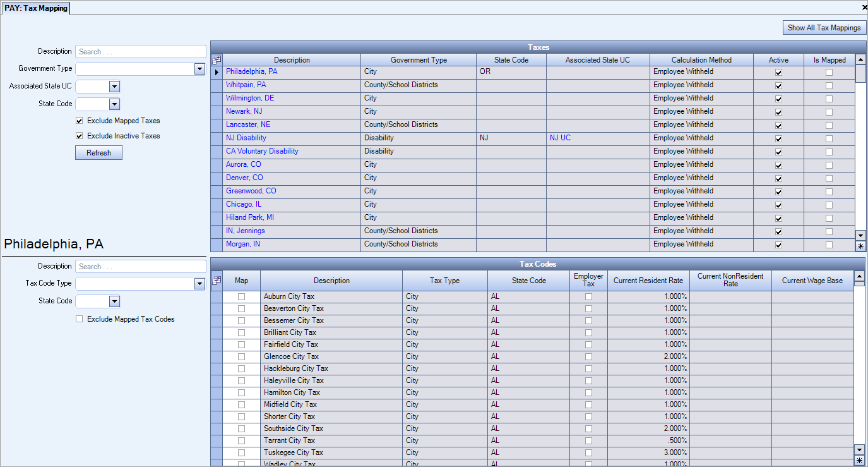The image size is (868, 467).
Task: Open the NJ Disability tax link
Action: click(x=246, y=138)
